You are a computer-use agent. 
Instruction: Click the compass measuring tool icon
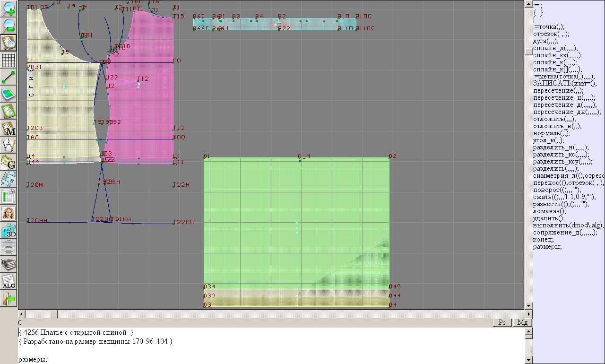pos(9,145)
